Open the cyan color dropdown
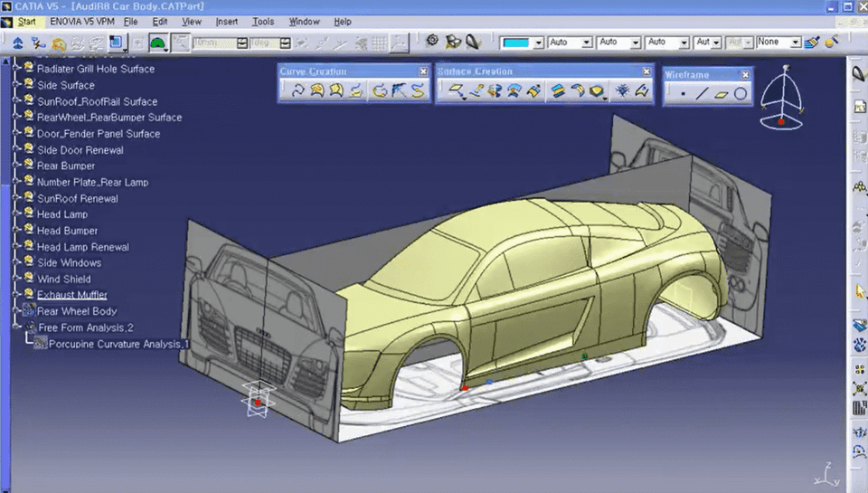This screenshot has height=493, width=868. pos(538,43)
